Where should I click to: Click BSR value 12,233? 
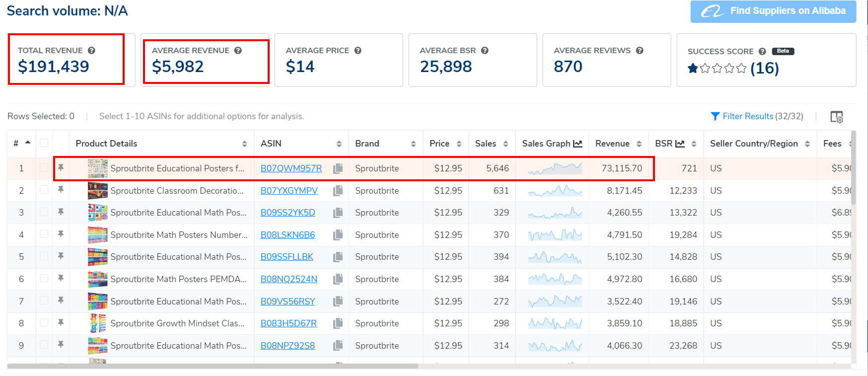tap(683, 191)
